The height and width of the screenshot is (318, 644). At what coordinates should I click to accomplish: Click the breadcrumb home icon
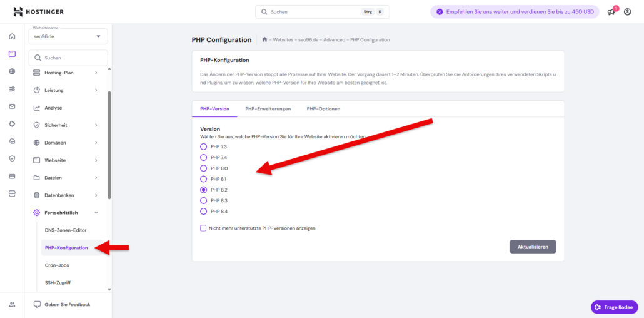point(265,39)
